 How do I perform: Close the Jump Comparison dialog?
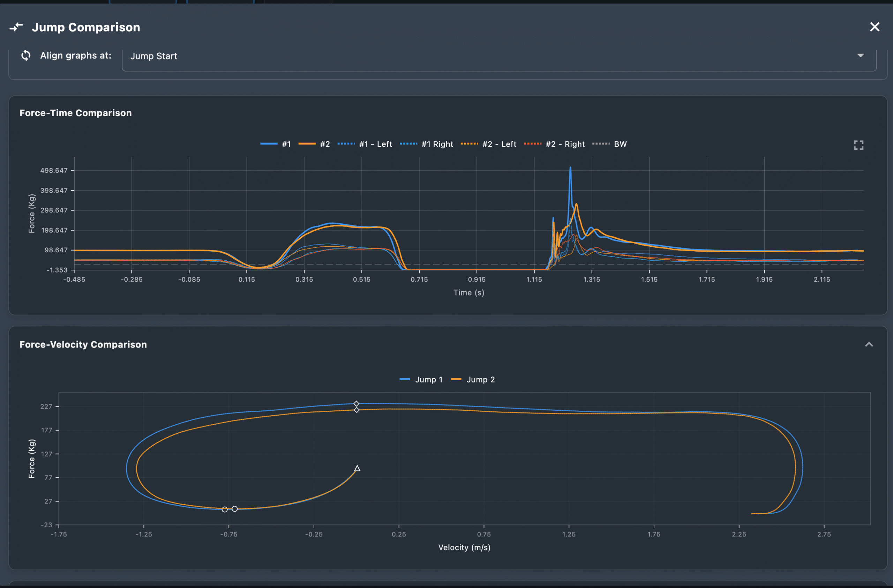pos(875,27)
